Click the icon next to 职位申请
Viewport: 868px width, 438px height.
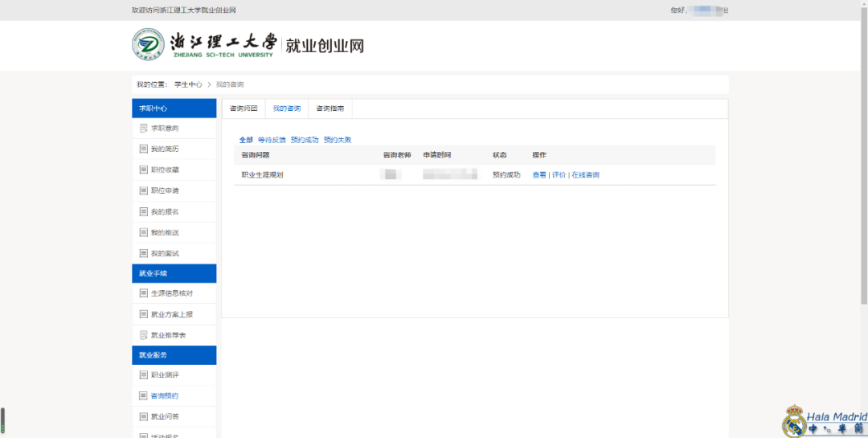tap(144, 191)
